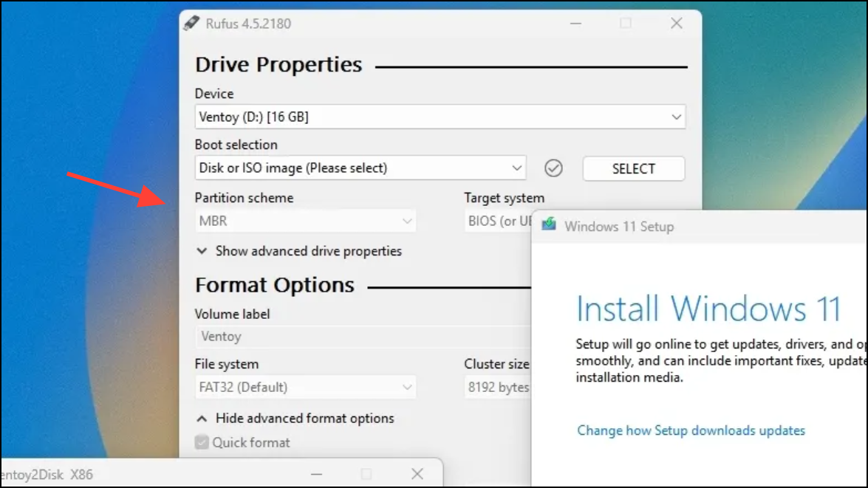Click the Device label in Rufus

point(214,94)
